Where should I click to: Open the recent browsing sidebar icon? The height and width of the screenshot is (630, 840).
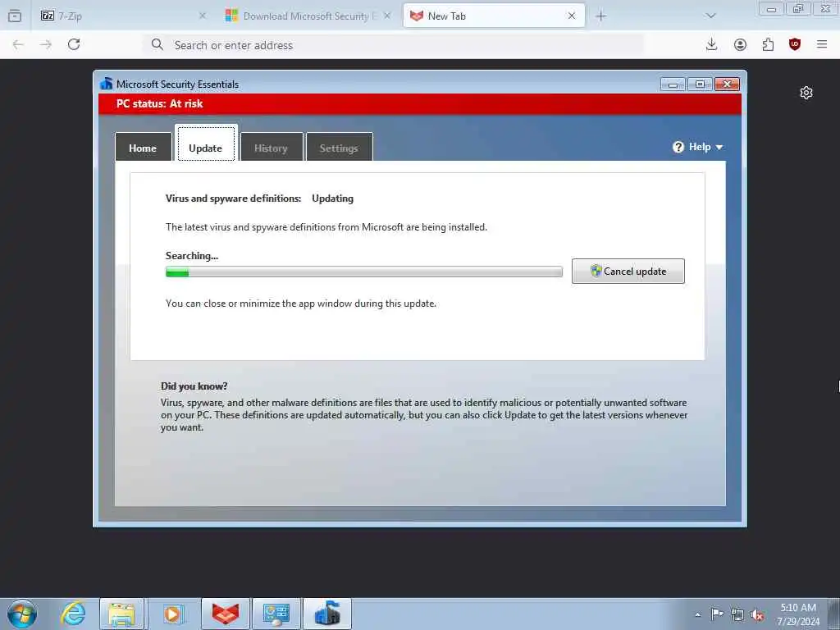[15, 16]
